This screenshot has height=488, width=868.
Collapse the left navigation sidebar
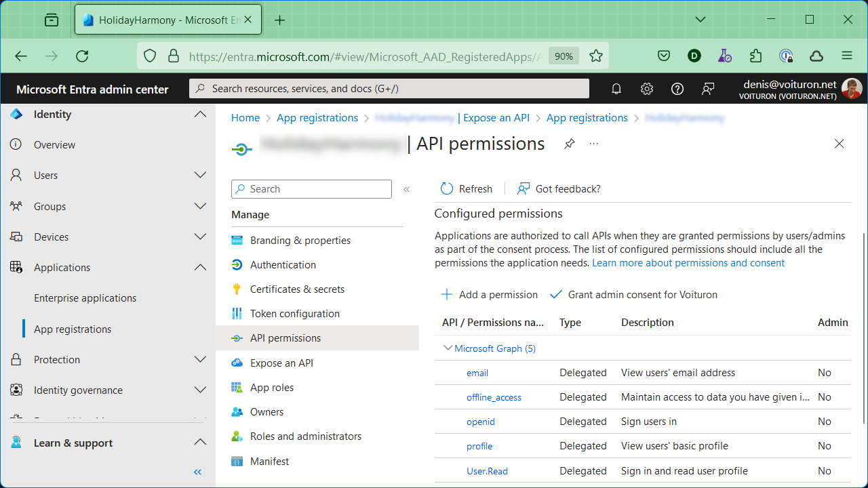[198, 472]
